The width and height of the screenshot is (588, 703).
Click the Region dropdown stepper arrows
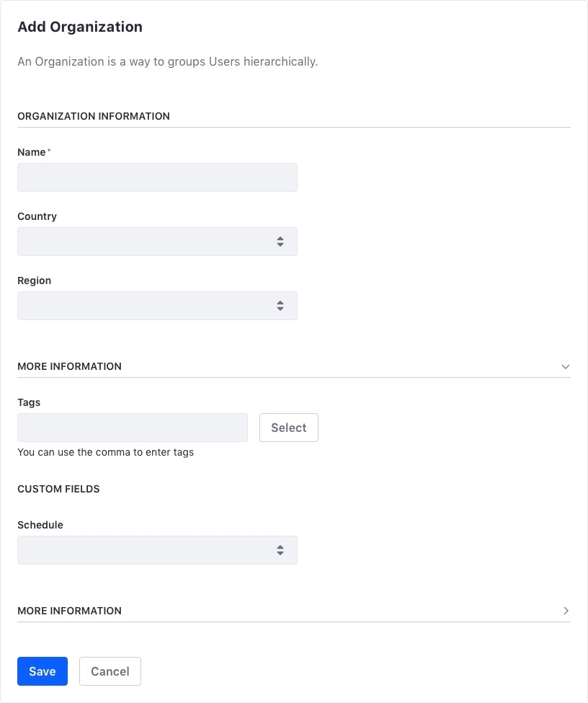pos(280,306)
